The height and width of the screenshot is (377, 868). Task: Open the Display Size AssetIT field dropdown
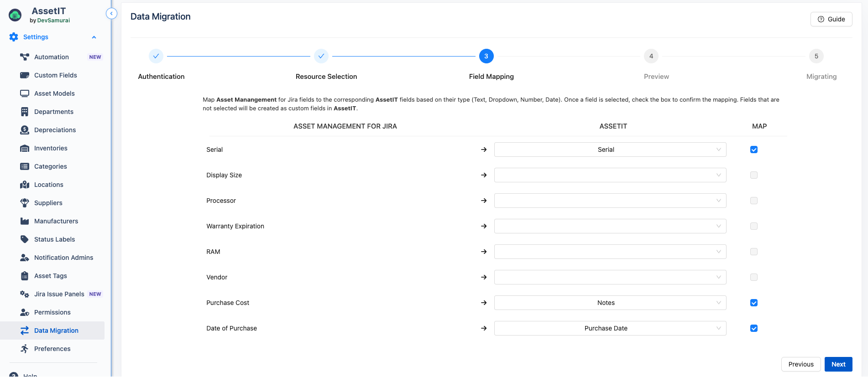point(610,175)
